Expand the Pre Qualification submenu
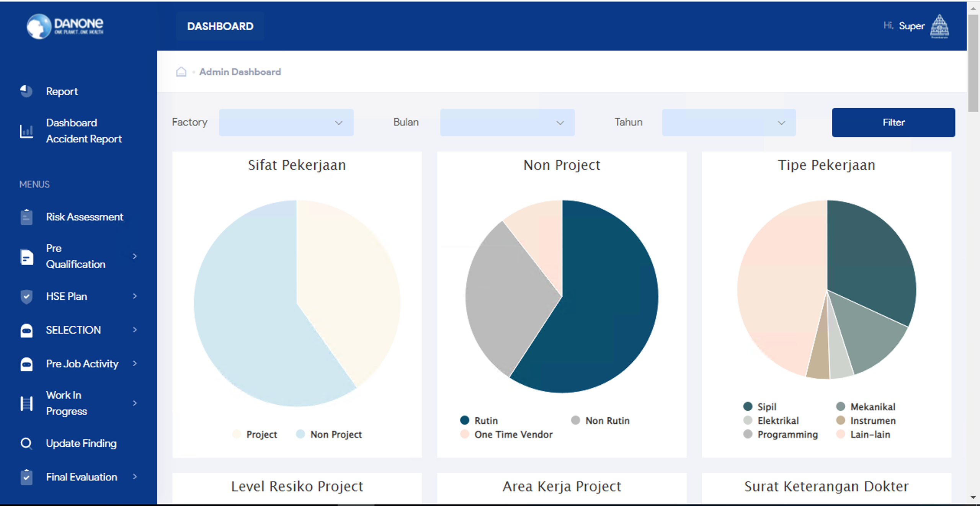This screenshot has width=980, height=506. click(135, 256)
